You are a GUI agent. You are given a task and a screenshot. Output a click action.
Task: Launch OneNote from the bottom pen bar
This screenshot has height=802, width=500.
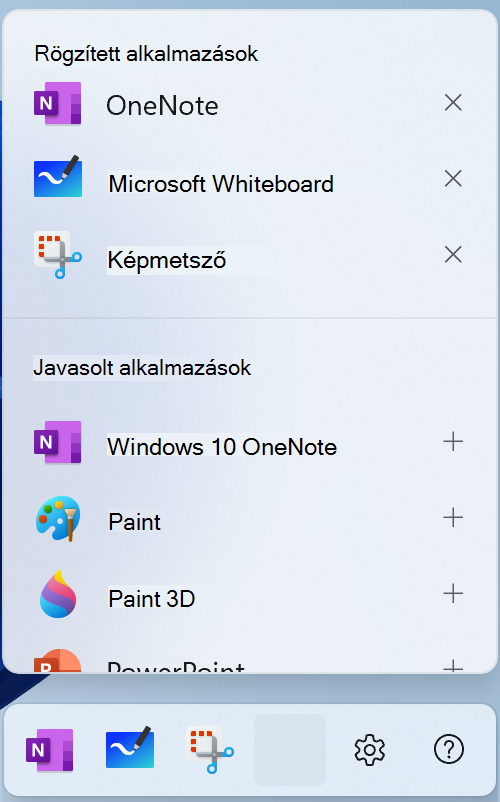50,750
